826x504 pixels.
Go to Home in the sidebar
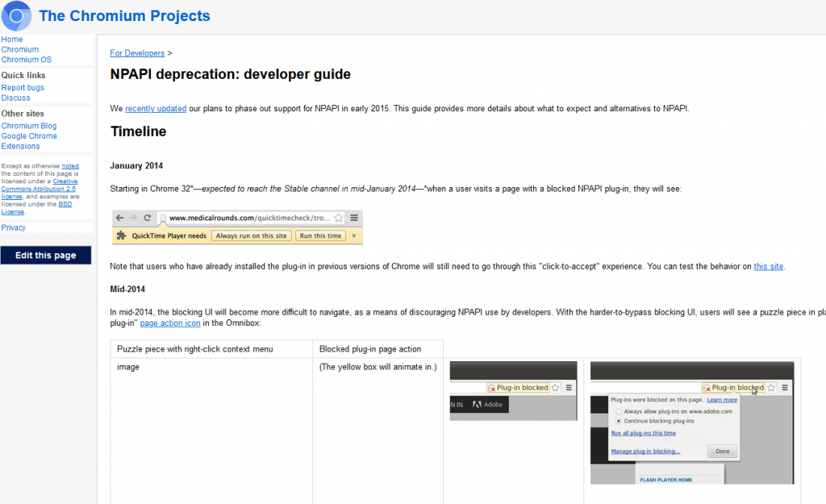(12, 40)
